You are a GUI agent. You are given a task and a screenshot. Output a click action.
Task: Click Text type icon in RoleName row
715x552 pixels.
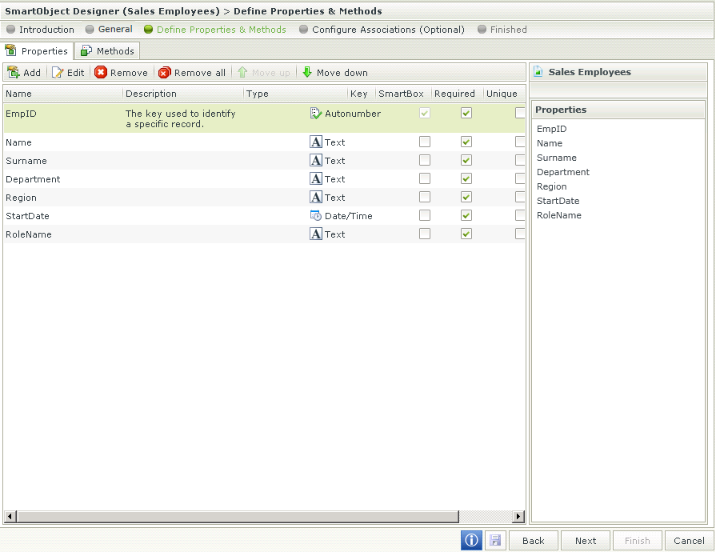pos(316,234)
